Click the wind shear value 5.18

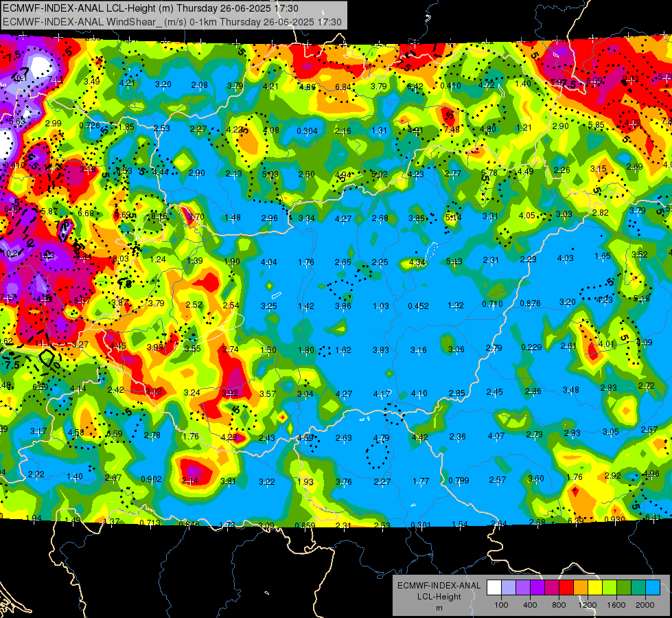(x=642, y=298)
